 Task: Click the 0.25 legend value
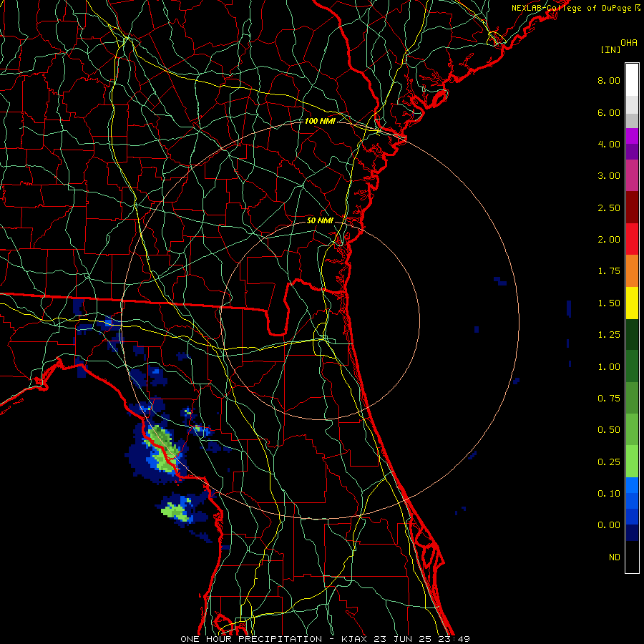[x=609, y=462]
